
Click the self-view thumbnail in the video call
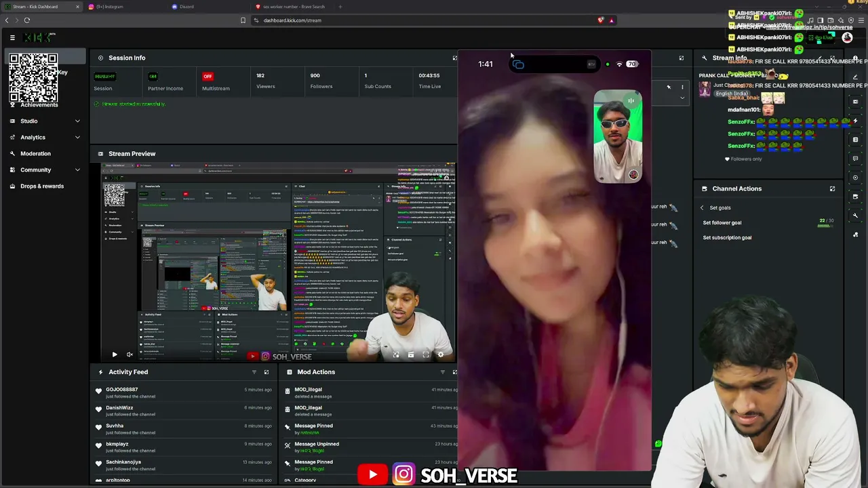(x=618, y=137)
